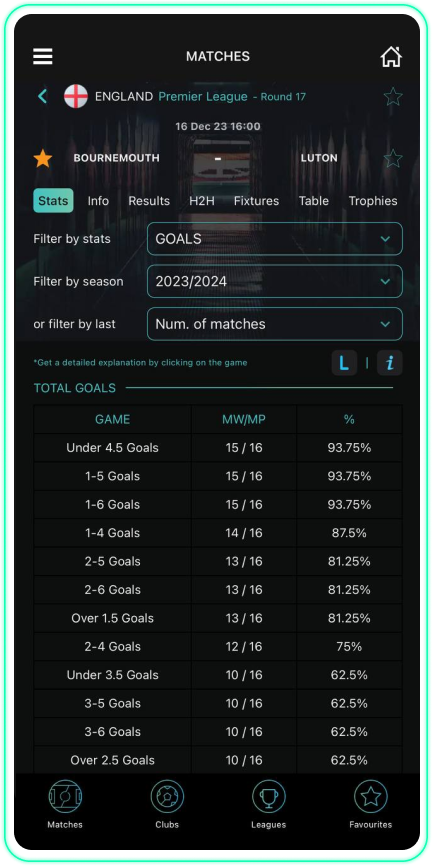
Task: Toggle favourite star next to Luton
Action: tap(393, 159)
